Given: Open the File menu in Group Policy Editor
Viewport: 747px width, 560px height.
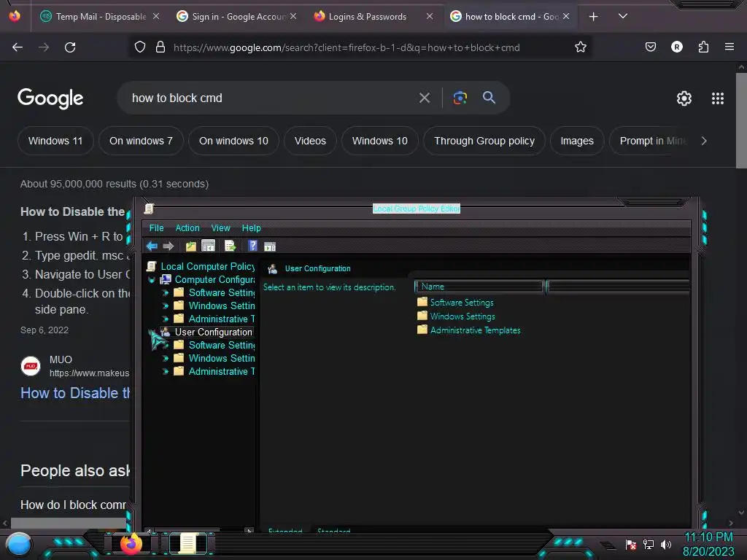Looking at the screenshot, I should pos(156,228).
